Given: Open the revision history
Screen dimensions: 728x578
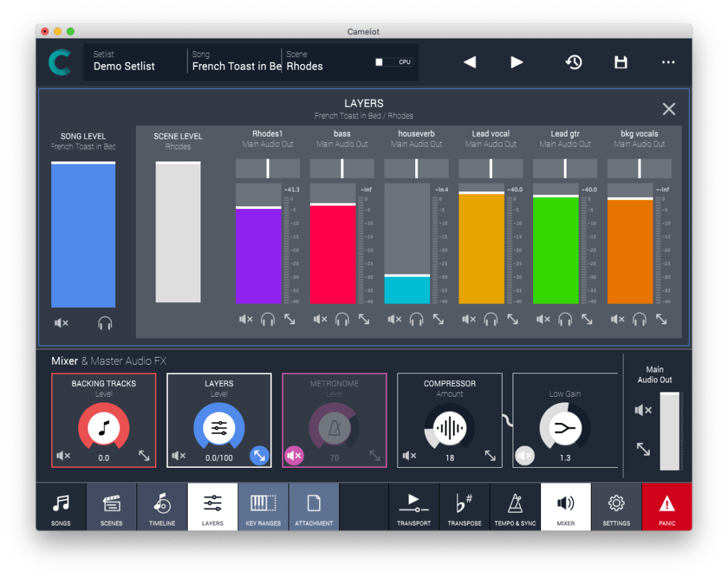Looking at the screenshot, I should [x=574, y=62].
